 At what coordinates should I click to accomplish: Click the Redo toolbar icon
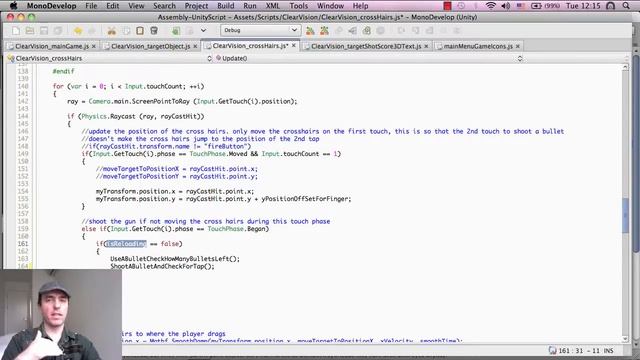tap(92, 31)
